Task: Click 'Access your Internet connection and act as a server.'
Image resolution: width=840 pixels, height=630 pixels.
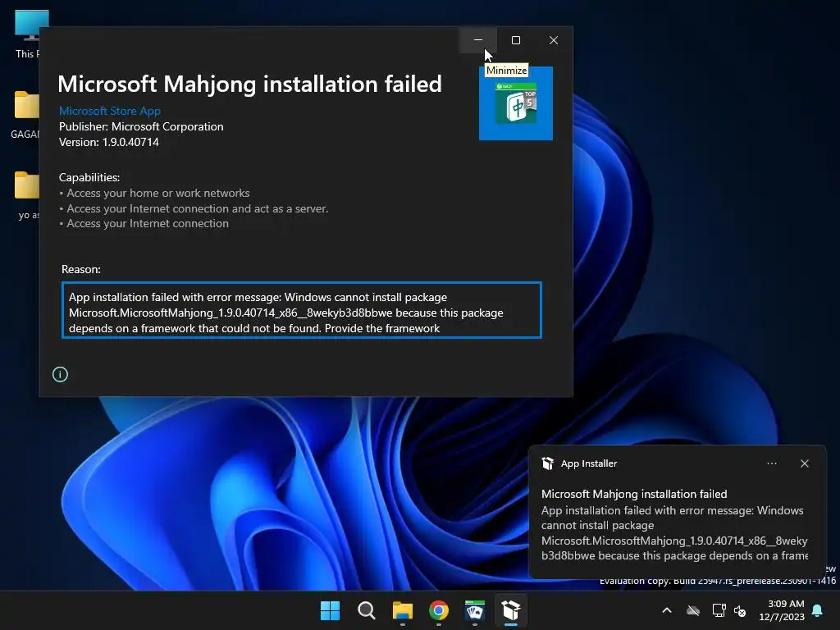Action: click(197, 208)
